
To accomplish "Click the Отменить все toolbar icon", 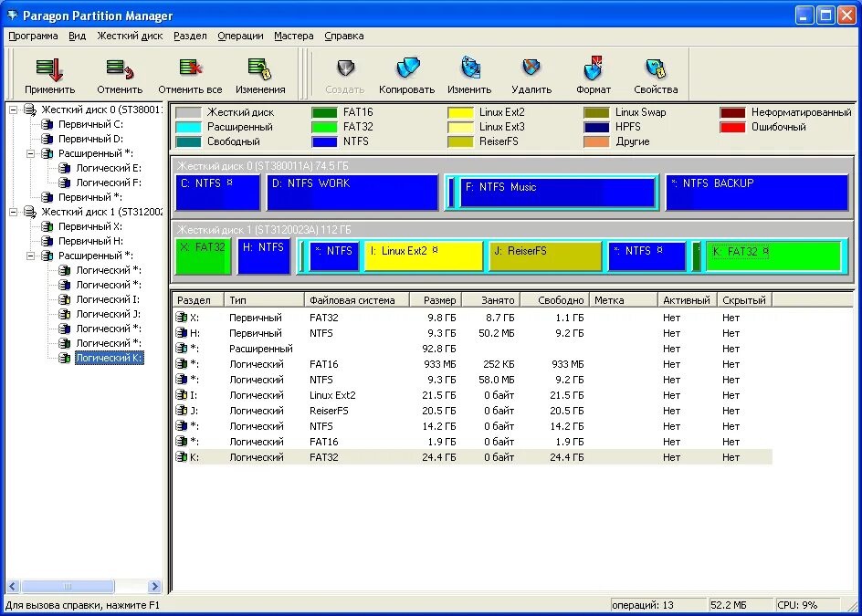I will [x=190, y=69].
